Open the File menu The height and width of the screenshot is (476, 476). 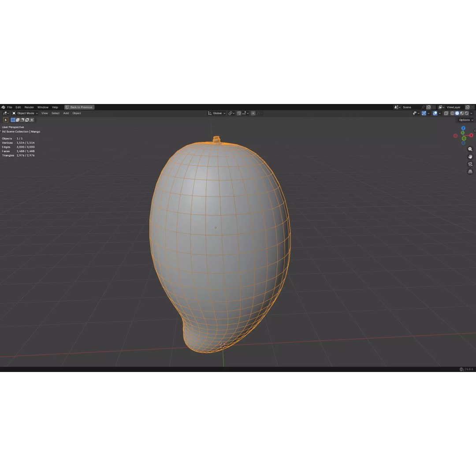click(x=10, y=107)
